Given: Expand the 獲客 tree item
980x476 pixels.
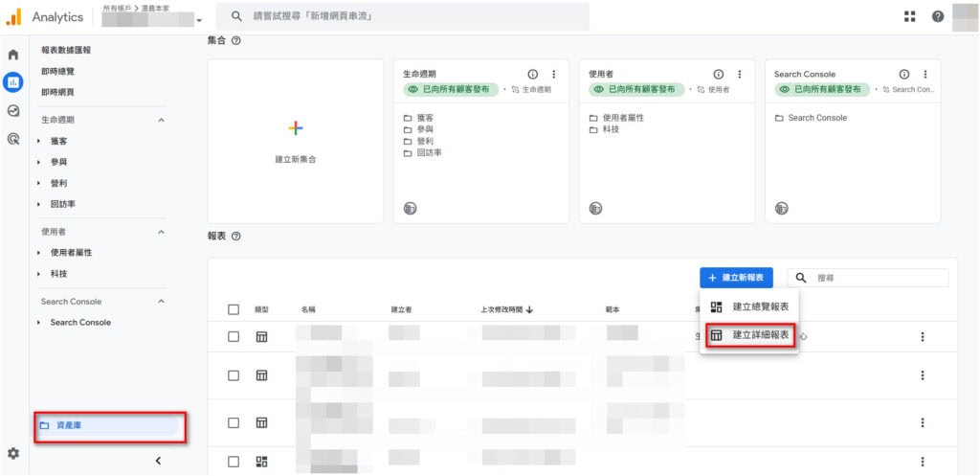Looking at the screenshot, I should pos(39,141).
